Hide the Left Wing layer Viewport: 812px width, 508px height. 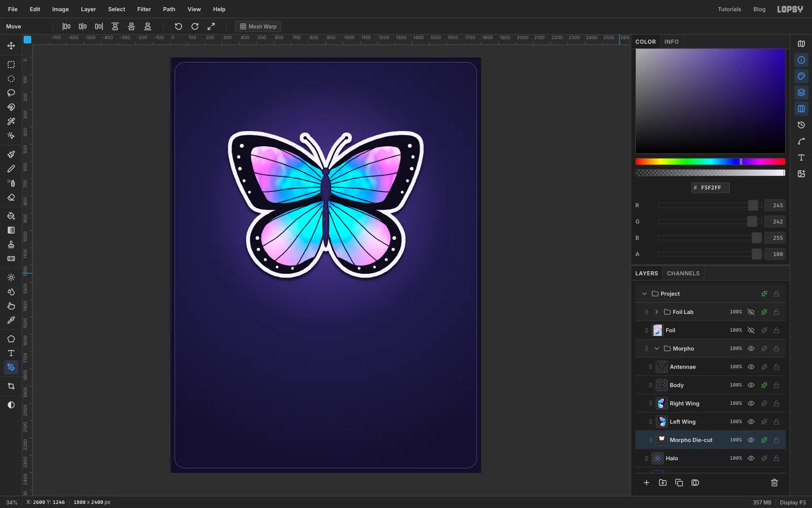[751, 422]
